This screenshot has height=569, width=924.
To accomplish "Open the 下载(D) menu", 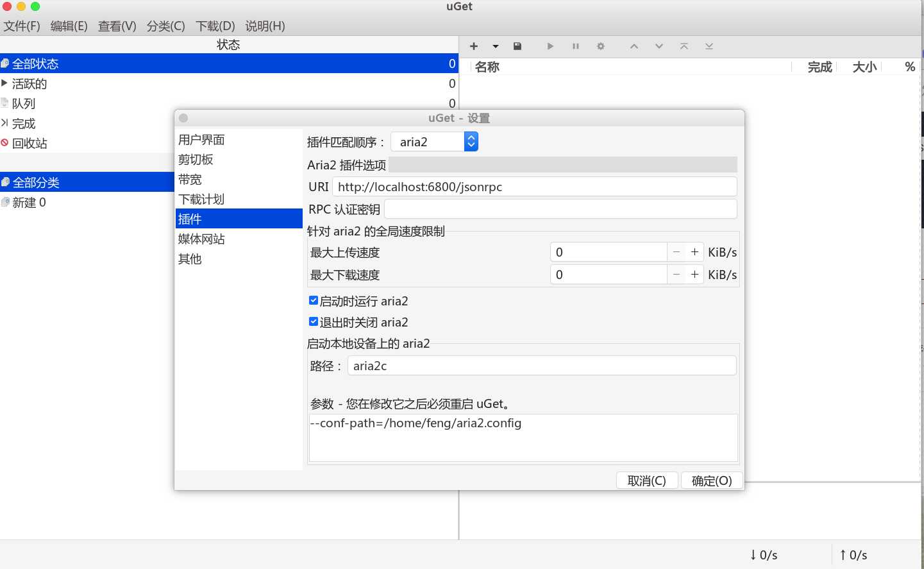I will pos(215,26).
